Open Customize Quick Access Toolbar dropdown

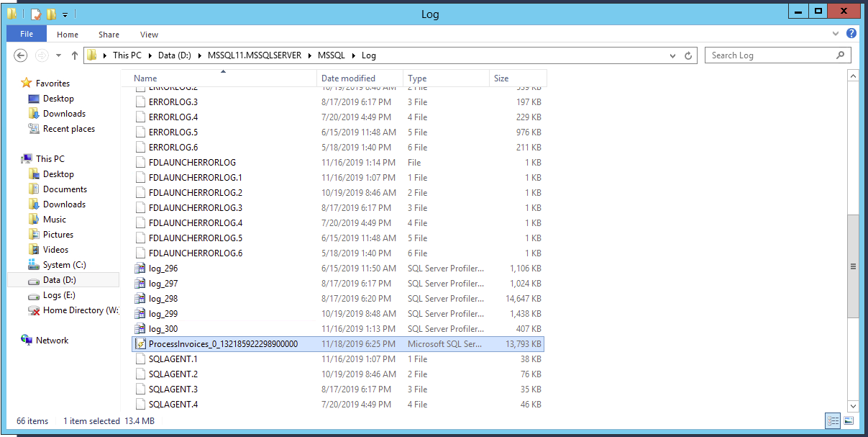pos(65,14)
